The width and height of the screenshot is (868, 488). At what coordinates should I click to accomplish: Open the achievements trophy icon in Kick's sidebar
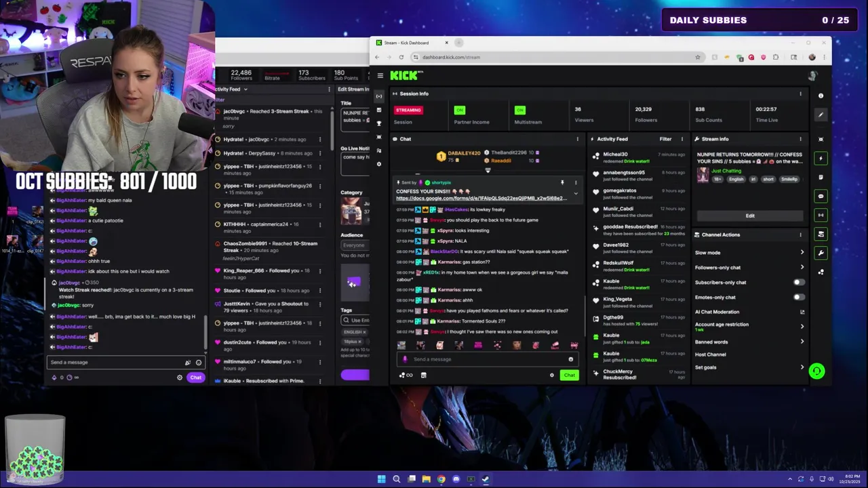379,123
